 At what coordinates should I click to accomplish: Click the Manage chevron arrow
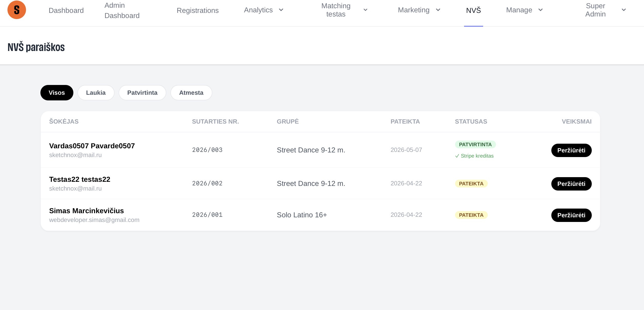pyautogui.click(x=541, y=10)
